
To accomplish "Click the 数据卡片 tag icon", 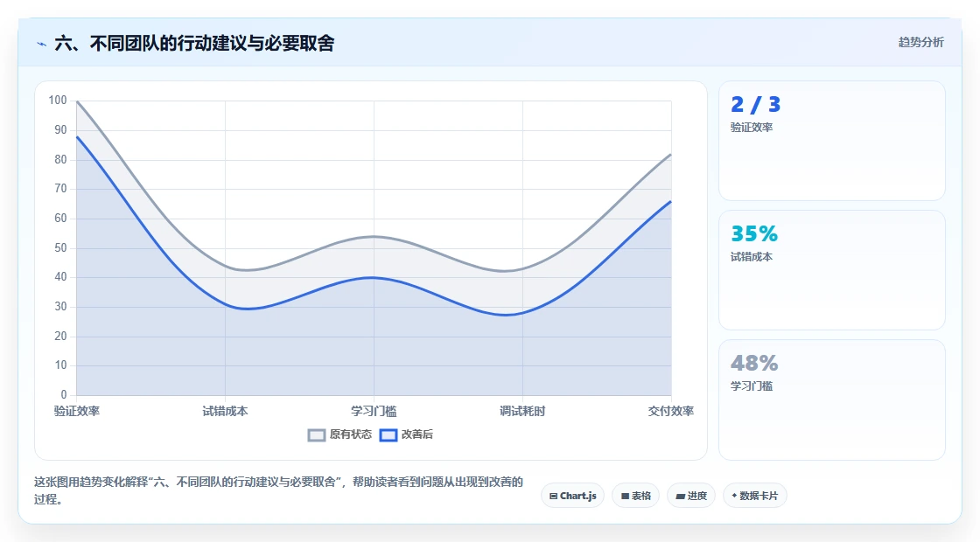I will tap(734, 496).
